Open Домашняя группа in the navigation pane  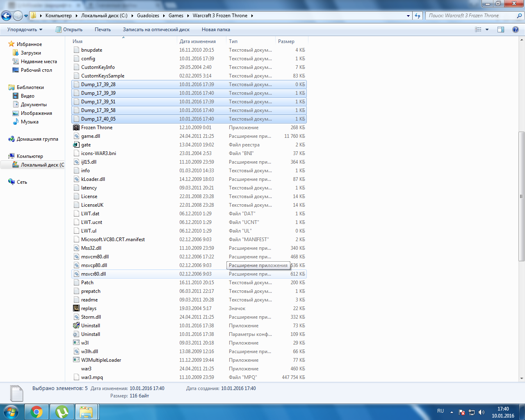coord(37,139)
